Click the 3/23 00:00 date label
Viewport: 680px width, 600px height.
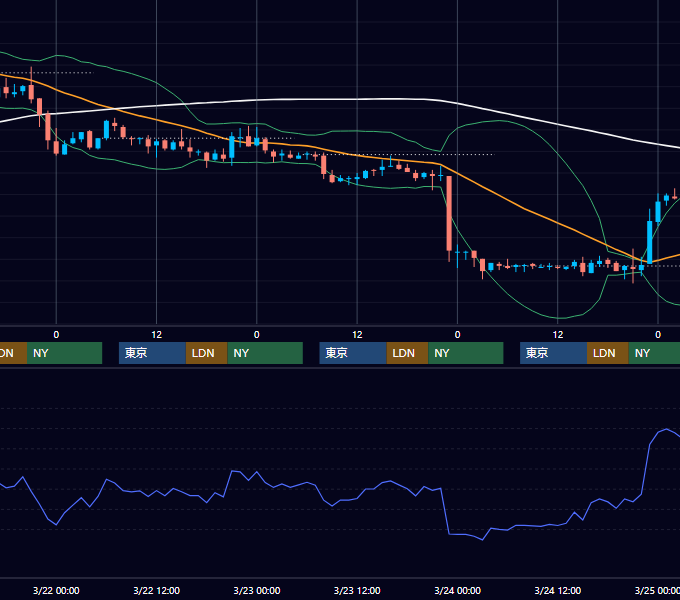click(257, 590)
